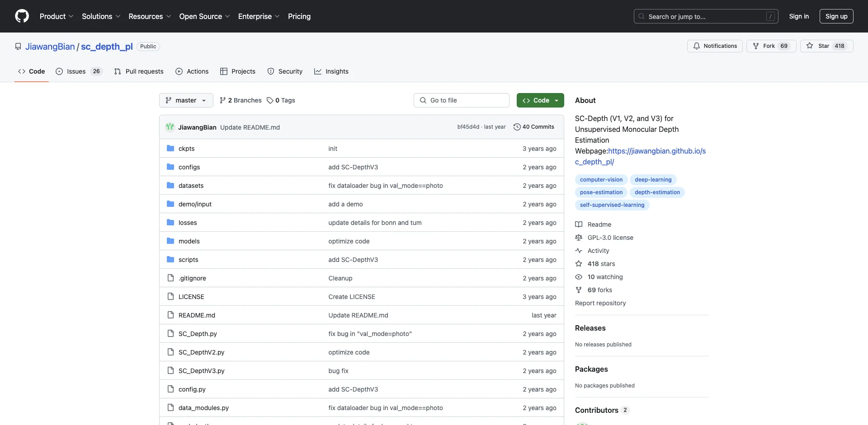Click the license scale icon
868x425 pixels.
579,238
